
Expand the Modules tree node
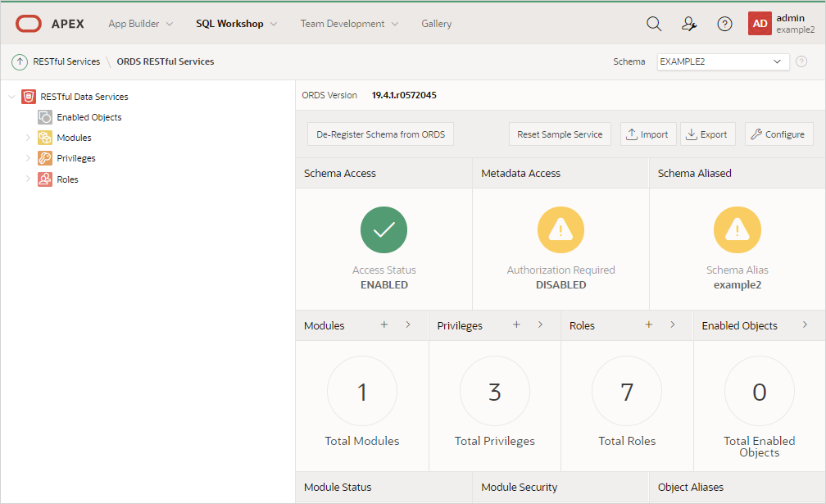[x=28, y=138]
